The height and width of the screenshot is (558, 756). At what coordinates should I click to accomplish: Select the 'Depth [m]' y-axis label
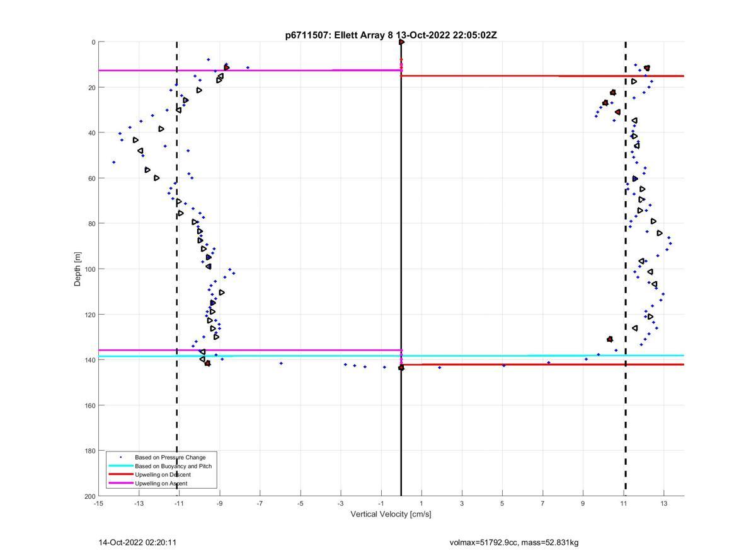tap(78, 269)
